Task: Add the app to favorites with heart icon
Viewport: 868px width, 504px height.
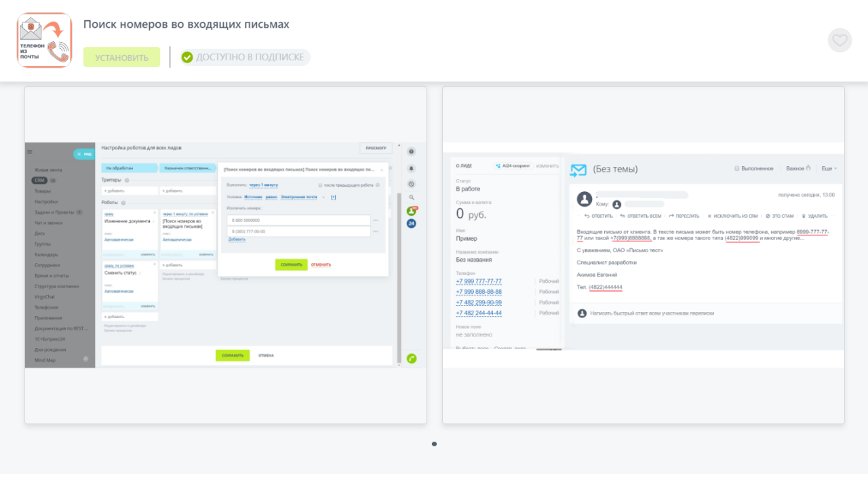Action: 840,40
